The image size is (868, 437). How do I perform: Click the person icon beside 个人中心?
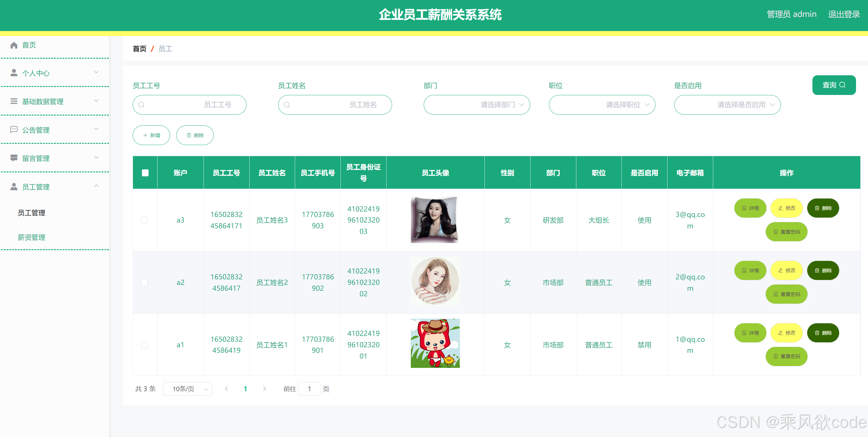point(14,73)
